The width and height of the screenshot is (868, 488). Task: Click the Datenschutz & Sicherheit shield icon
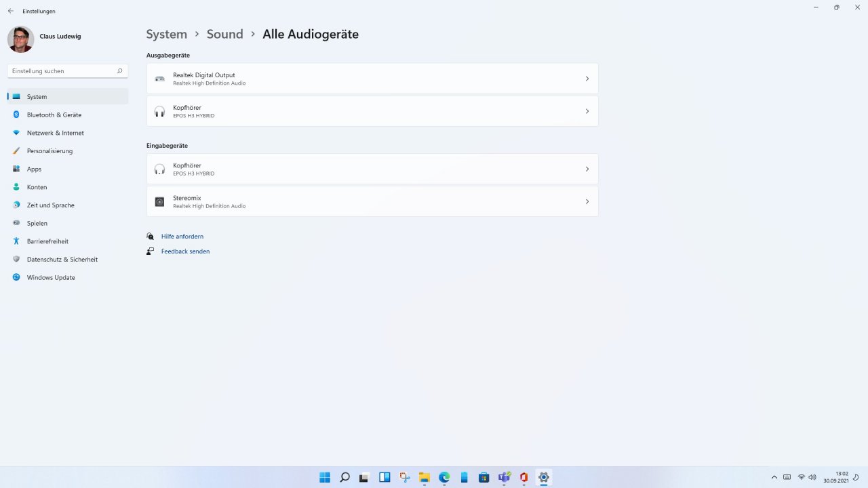(x=16, y=259)
